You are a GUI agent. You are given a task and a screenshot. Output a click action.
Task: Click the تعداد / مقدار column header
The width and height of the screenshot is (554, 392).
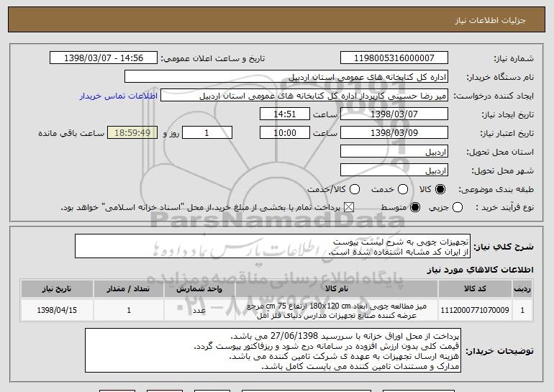click(x=129, y=289)
